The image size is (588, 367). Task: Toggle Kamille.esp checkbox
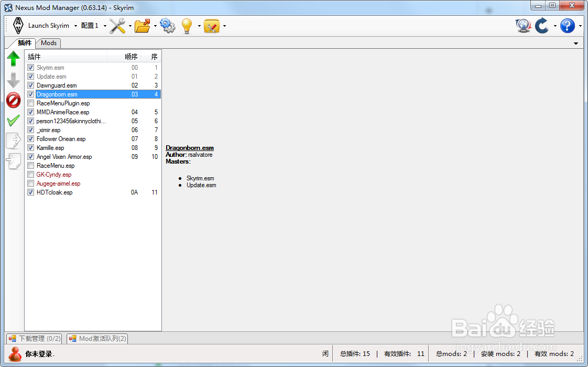coord(31,148)
